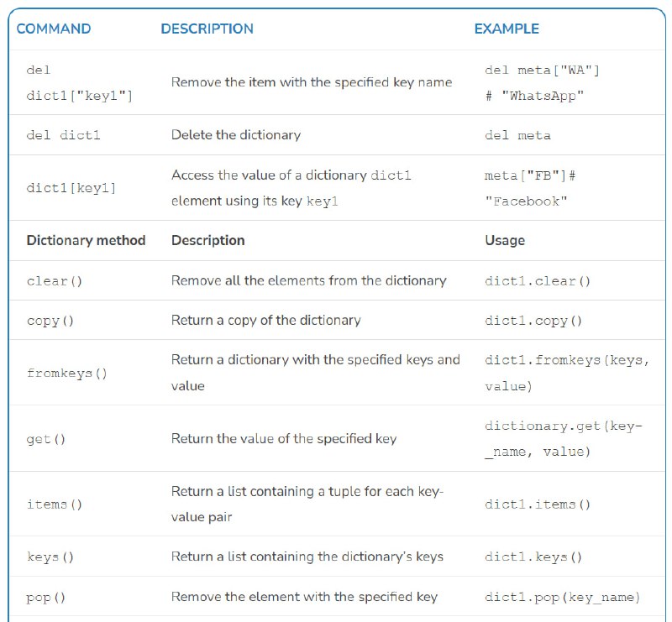Select the clear() method cell
672x622 pixels.
(x=55, y=281)
